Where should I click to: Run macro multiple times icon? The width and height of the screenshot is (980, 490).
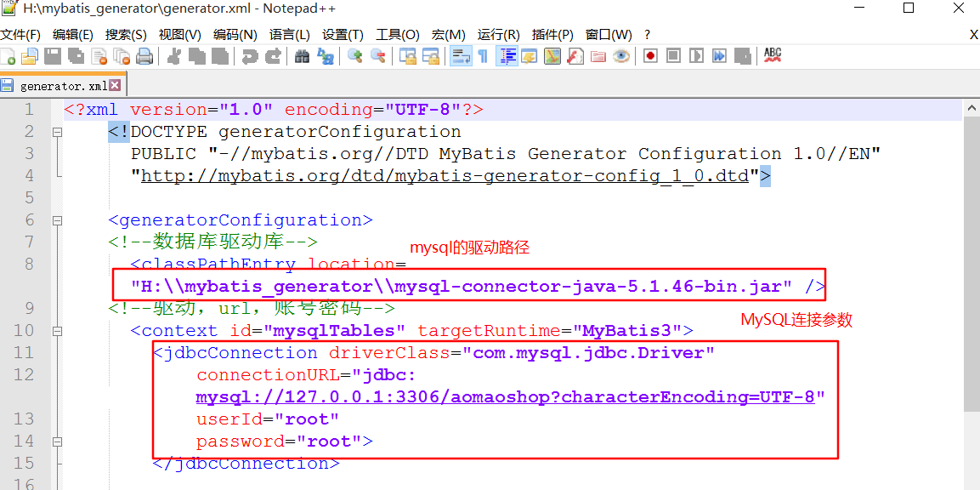pyautogui.click(x=719, y=56)
